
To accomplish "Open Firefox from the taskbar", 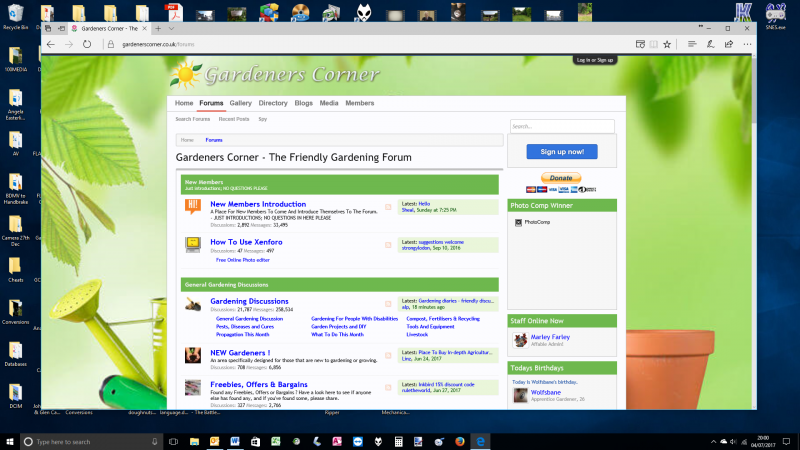I will [x=460, y=441].
